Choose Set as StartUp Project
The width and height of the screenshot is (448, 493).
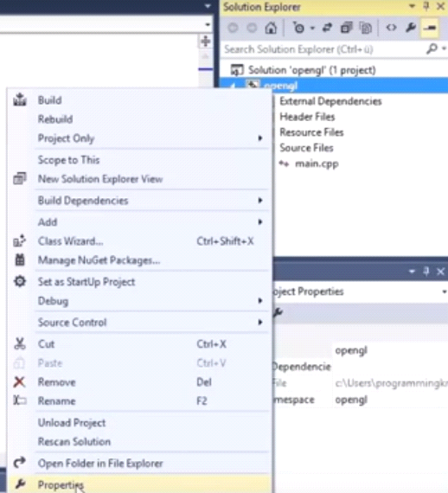(x=139, y=282)
